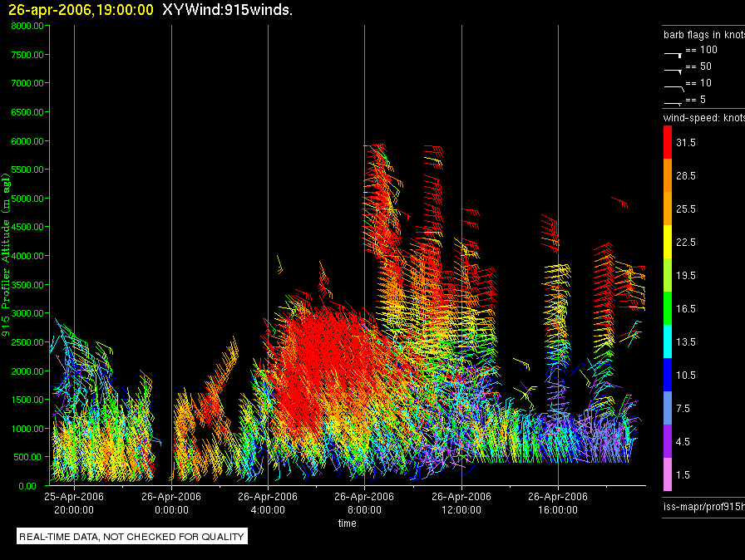Click the '25-Apr-2006 20:00:00' time tick label
This screenshot has width=745, height=560.
(x=74, y=503)
